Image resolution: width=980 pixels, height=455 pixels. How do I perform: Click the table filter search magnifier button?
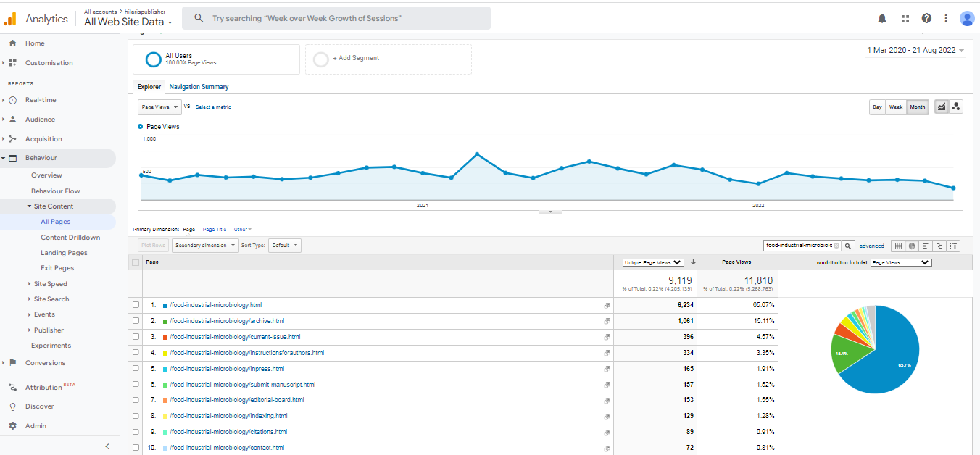848,246
